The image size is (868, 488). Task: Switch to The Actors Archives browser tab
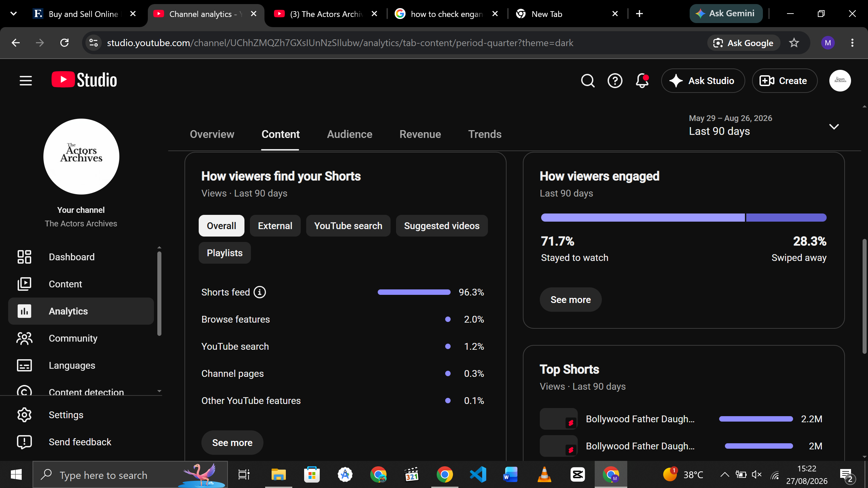(x=326, y=14)
